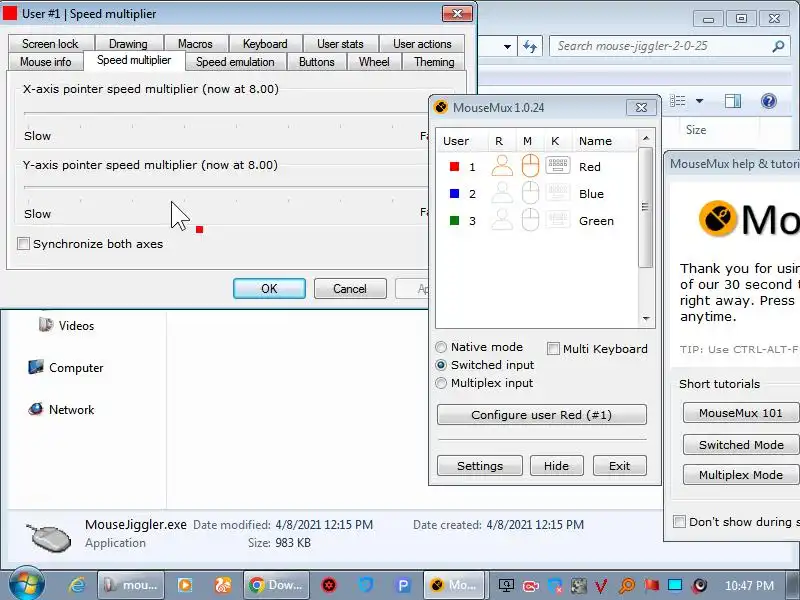Click user Red's person icon in MouseMux list
This screenshot has width=800, height=600.
(x=502, y=166)
